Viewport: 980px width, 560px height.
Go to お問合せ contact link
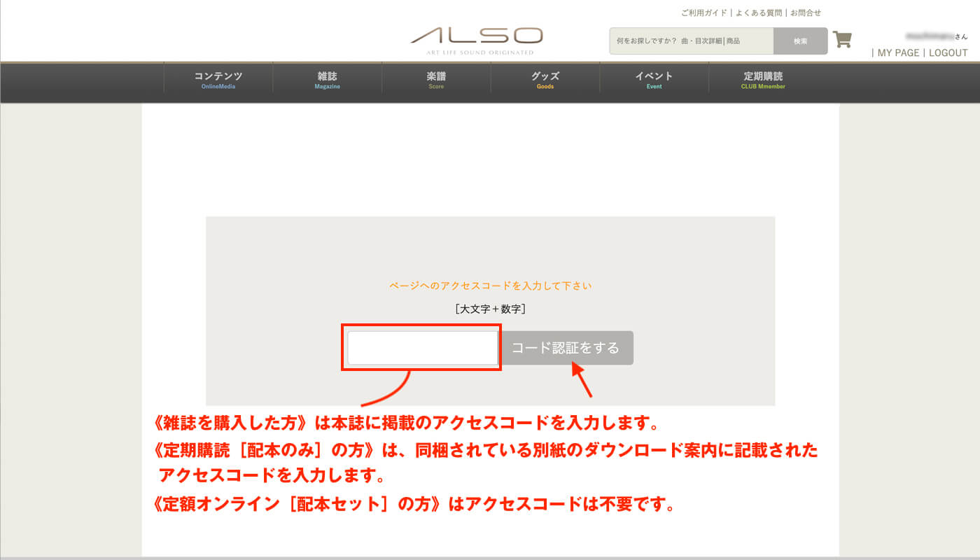pos(805,13)
